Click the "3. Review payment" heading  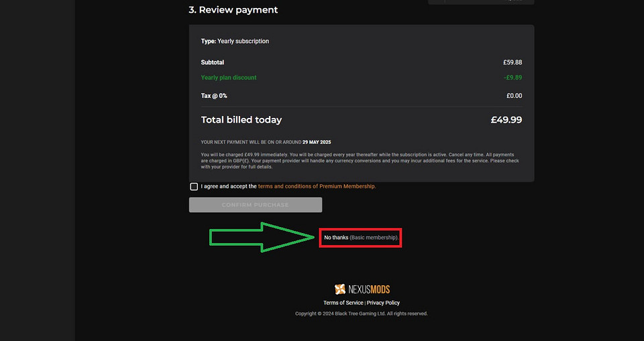[233, 10]
